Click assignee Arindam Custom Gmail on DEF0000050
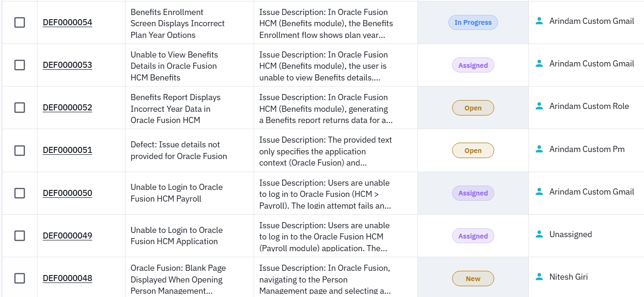The height and width of the screenshot is (297, 644). pyautogui.click(x=592, y=191)
